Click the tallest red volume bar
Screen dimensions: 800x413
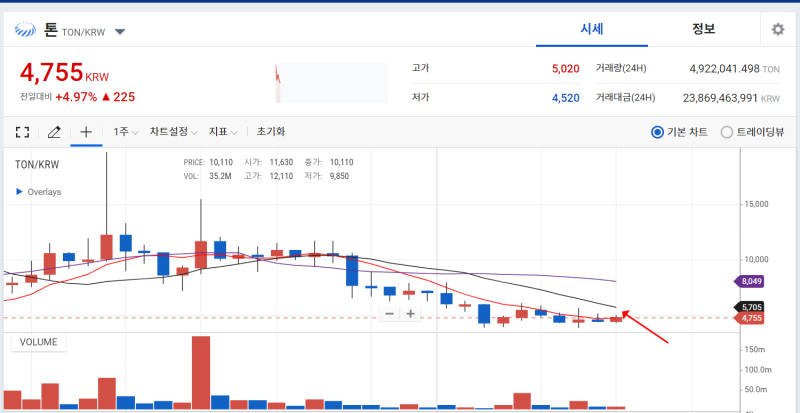pos(201,373)
